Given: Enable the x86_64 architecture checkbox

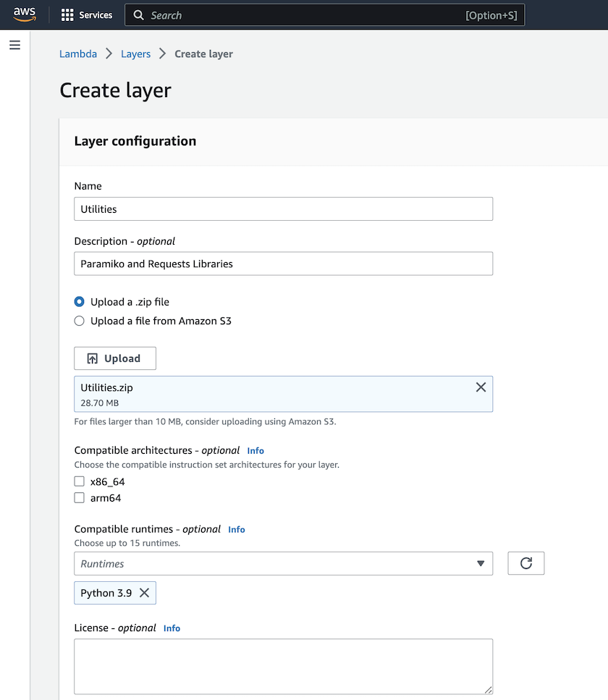Looking at the screenshot, I should (80, 481).
